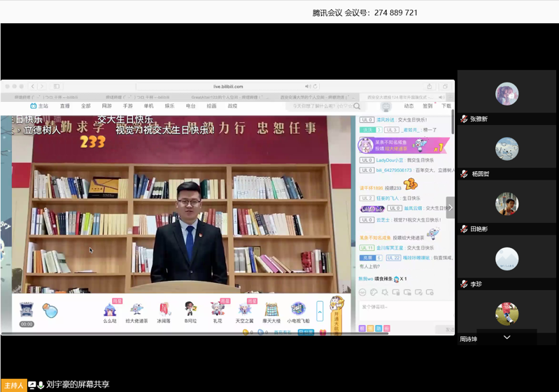Open the 全部 nav category
Viewport: 559px width, 392px height.
(x=86, y=106)
